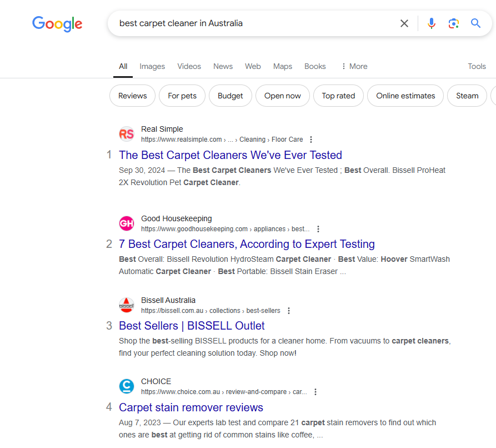Screen dimensions: 496x448
Task: Open the Tools options
Action: [x=477, y=67]
